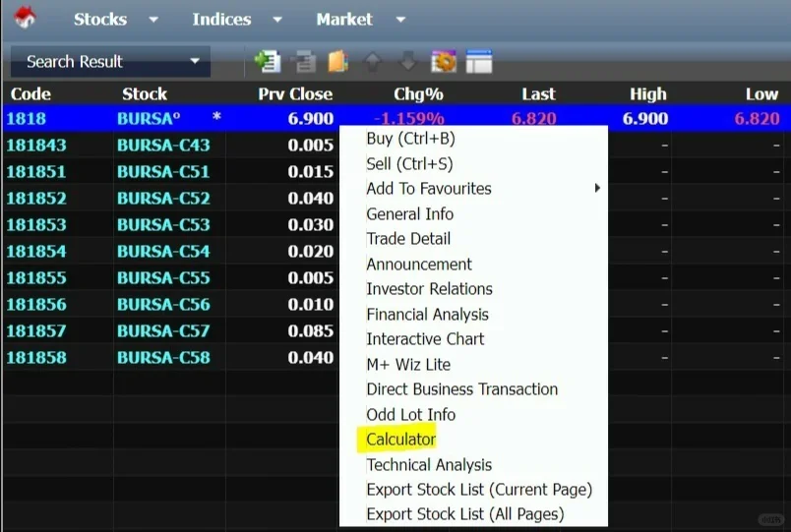Sort by the Chg% column header

(418, 93)
